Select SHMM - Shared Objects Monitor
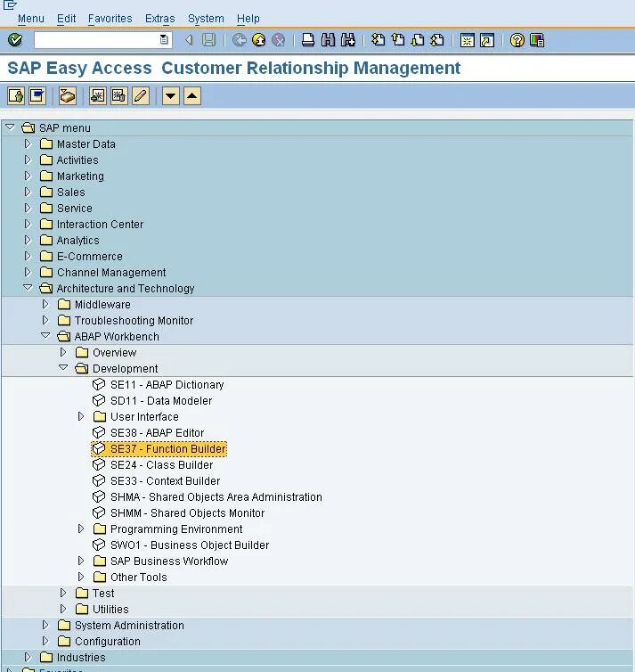This screenshot has height=672, width=635. [187, 513]
